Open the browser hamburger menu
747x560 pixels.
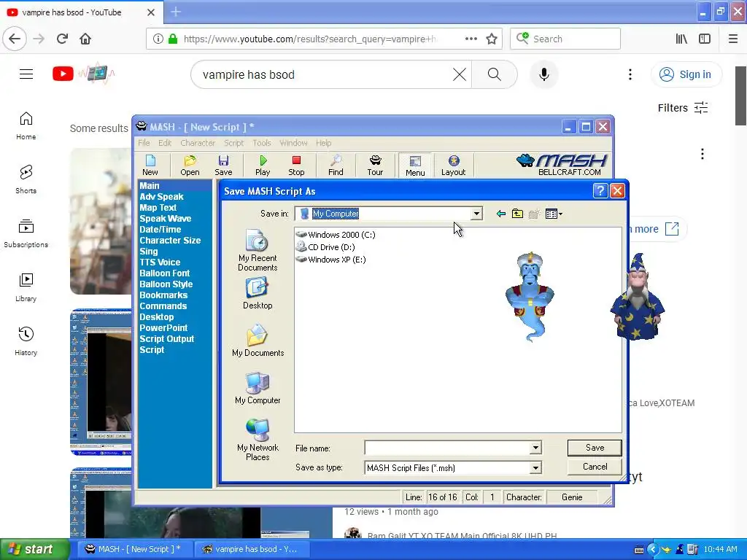point(733,39)
